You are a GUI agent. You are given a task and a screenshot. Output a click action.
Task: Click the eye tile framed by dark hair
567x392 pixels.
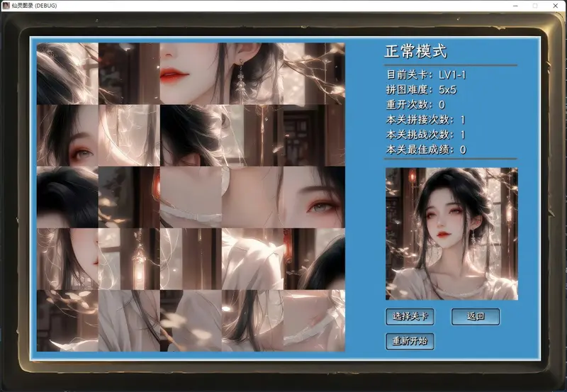tap(67, 135)
